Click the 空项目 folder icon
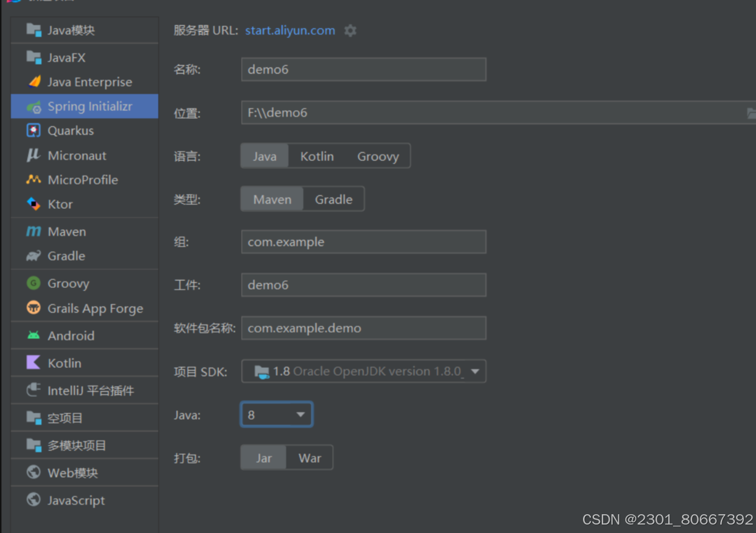This screenshot has height=533, width=756. pyautogui.click(x=34, y=417)
